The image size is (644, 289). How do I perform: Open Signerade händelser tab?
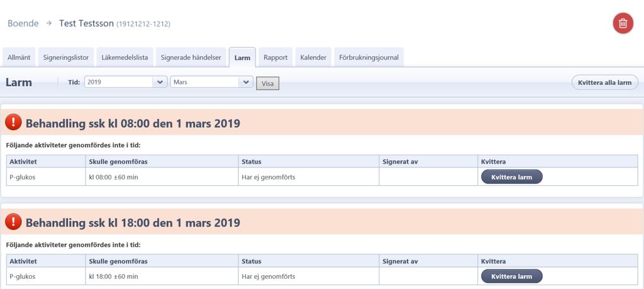(x=191, y=57)
